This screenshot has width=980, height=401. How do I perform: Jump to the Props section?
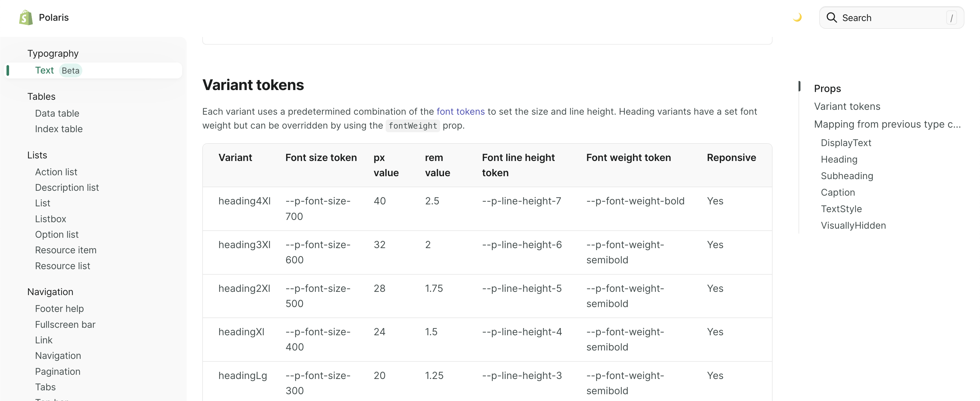coord(827,88)
